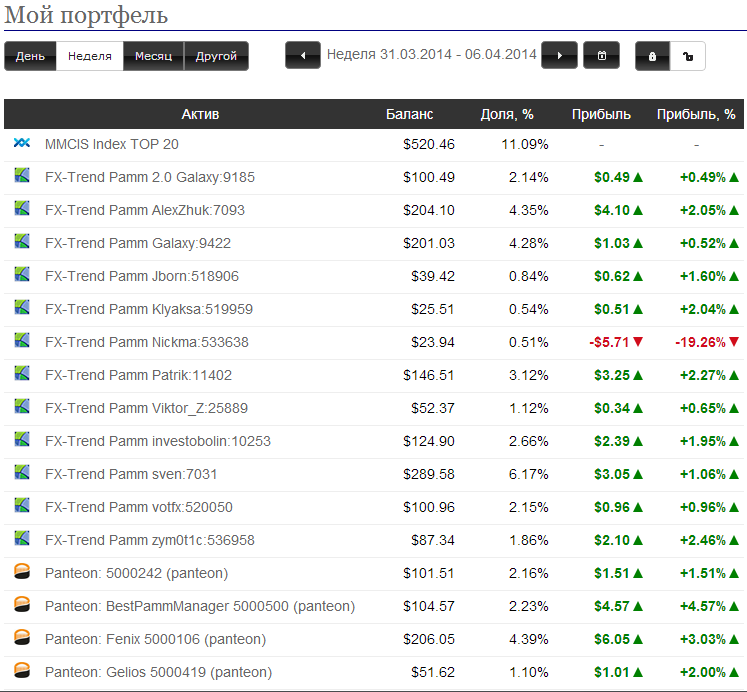Click icon beside investobolin:10253 row
This screenshot has height=692, width=747.
pyautogui.click(x=22, y=439)
